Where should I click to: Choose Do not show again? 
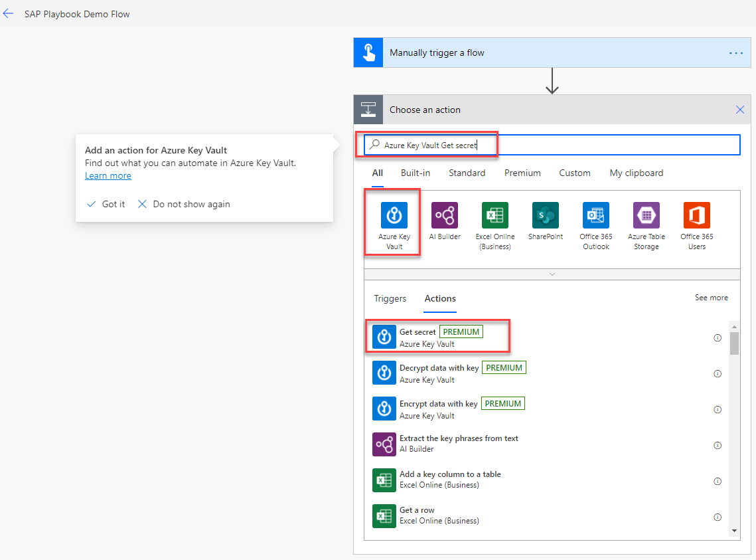[x=184, y=204]
